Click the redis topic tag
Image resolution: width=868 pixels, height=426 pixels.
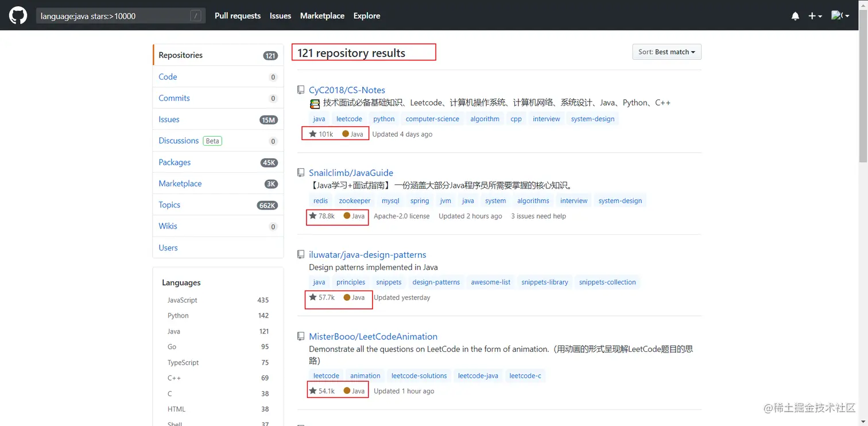(321, 201)
